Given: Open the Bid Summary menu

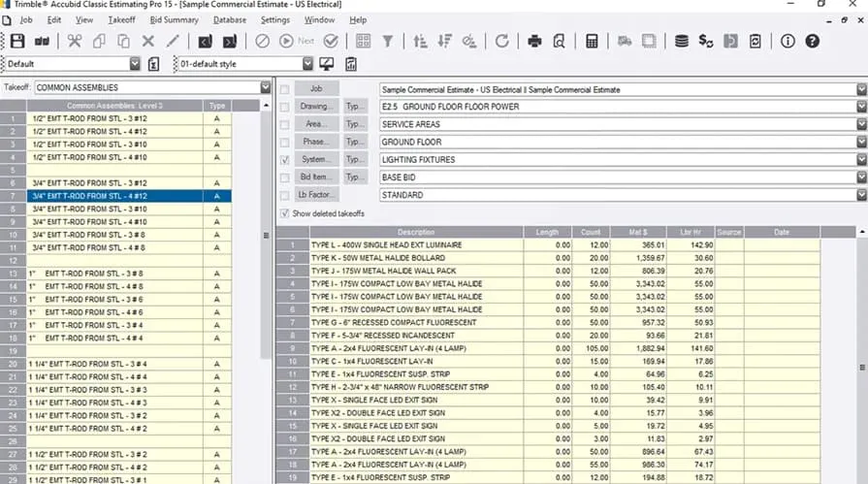Looking at the screenshot, I should coord(174,20).
